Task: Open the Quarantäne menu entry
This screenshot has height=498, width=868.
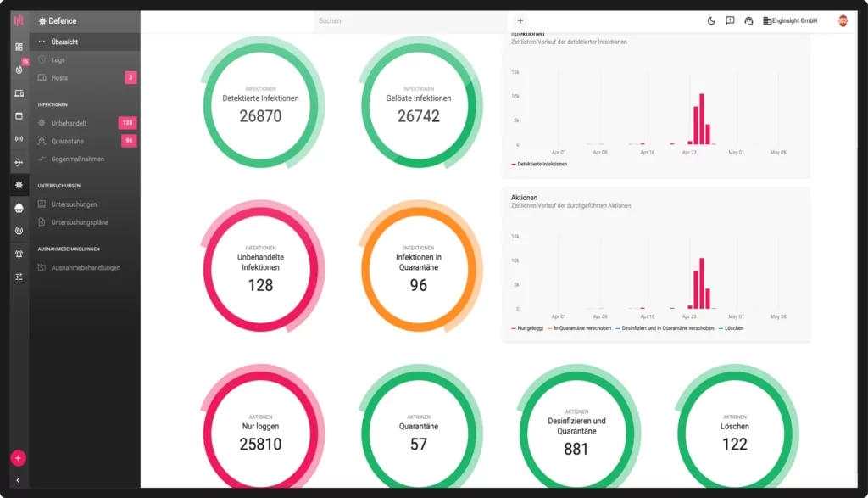Action: coord(67,141)
